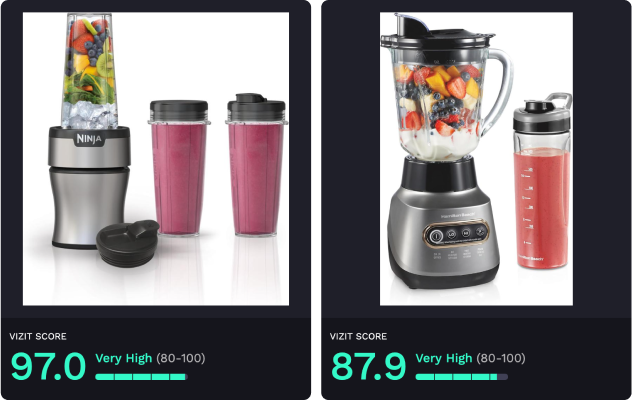632x400 pixels.
Task: Click the Ninja logo on blender base
Action: [89, 139]
